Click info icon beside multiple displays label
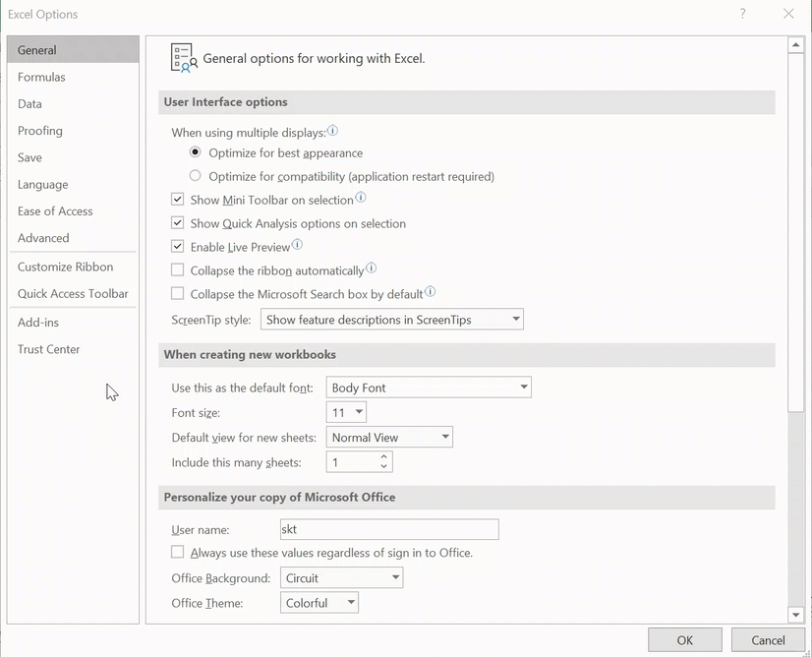Viewport: 812px width, 657px height. pyautogui.click(x=332, y=131)
